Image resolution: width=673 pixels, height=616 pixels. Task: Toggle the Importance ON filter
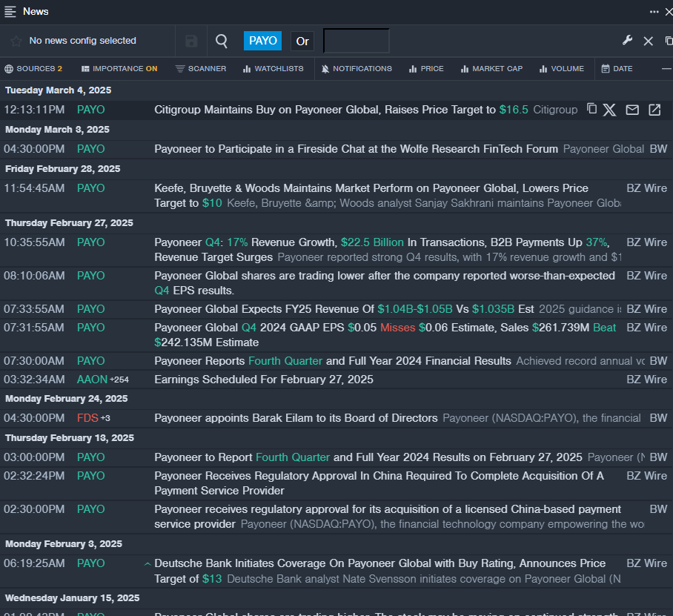119,69
